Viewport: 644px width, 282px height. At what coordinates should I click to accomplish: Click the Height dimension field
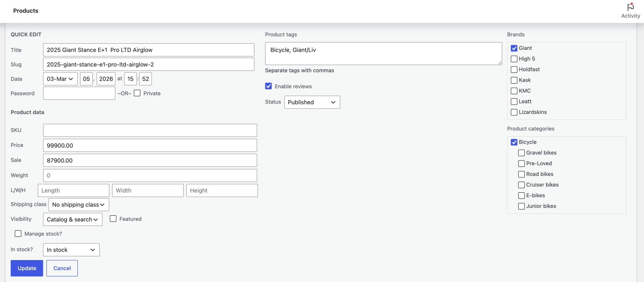tap(222, 190)
